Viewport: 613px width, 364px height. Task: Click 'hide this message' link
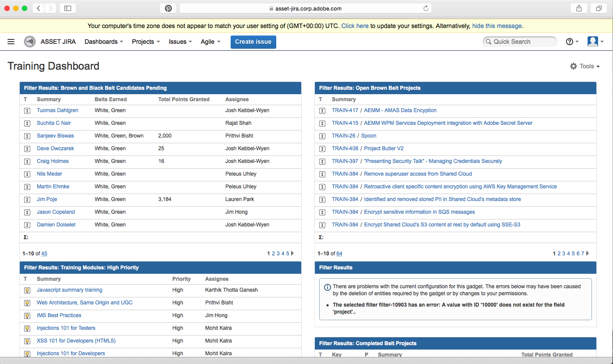coord(497,26)
